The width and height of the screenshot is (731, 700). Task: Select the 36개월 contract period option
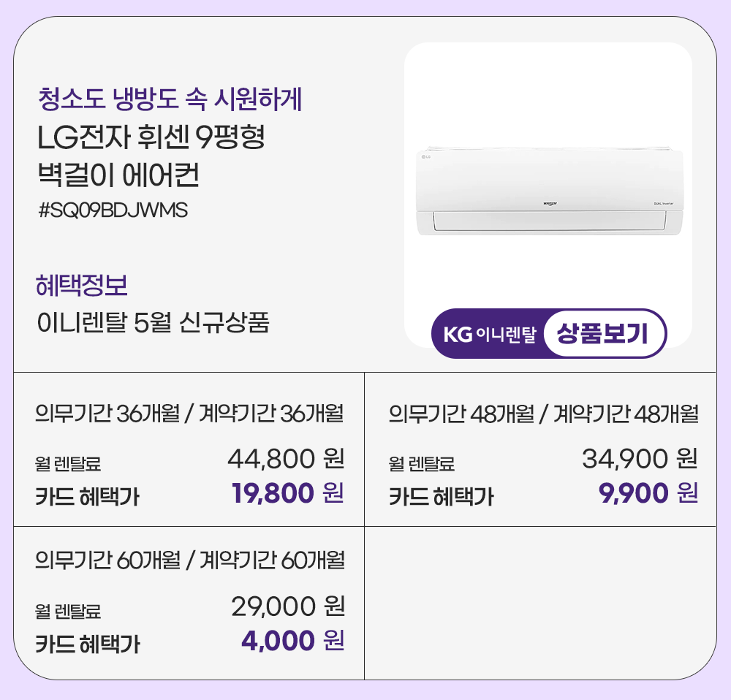point(189,414)
